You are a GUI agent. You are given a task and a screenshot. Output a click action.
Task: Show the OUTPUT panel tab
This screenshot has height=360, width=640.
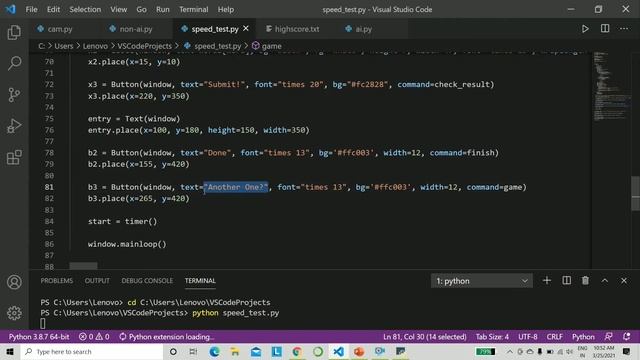(97, 281)
